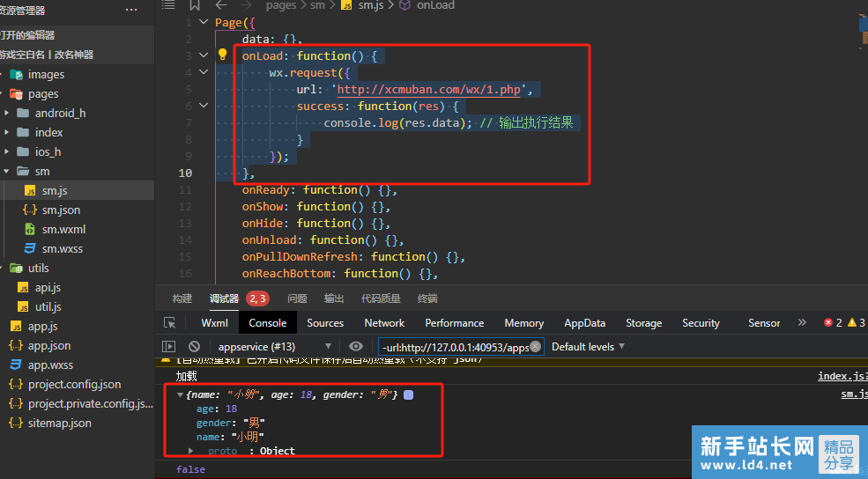Expand the android_h folder
The image size is (868, 479).
77,113
